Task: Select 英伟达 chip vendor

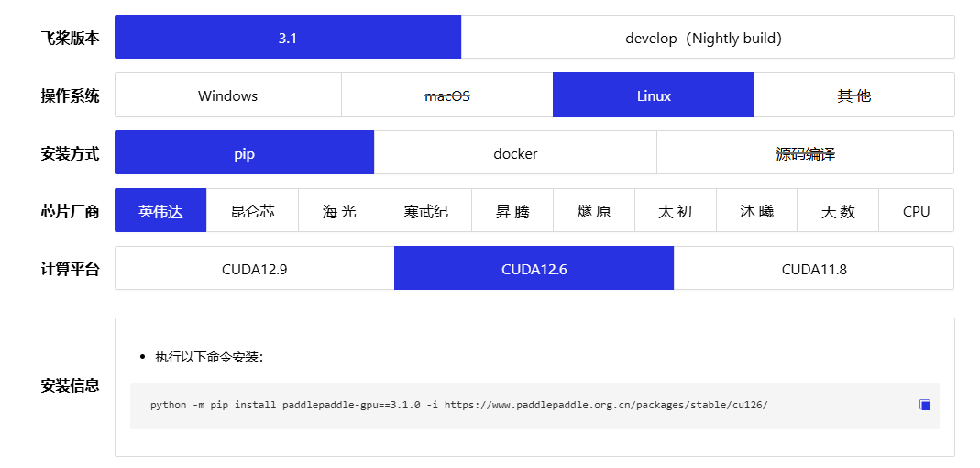Action: pyautogui.click(x=160, y=211)
